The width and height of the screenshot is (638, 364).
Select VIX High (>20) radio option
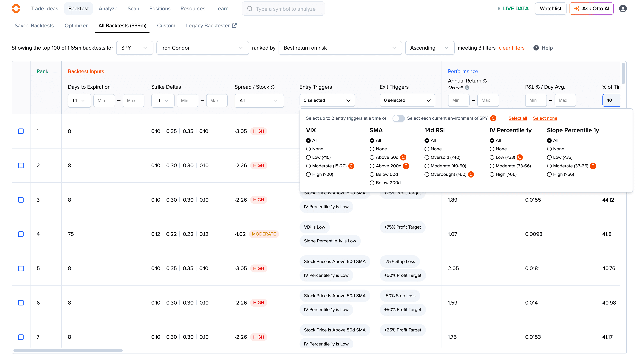click(308, 174)
